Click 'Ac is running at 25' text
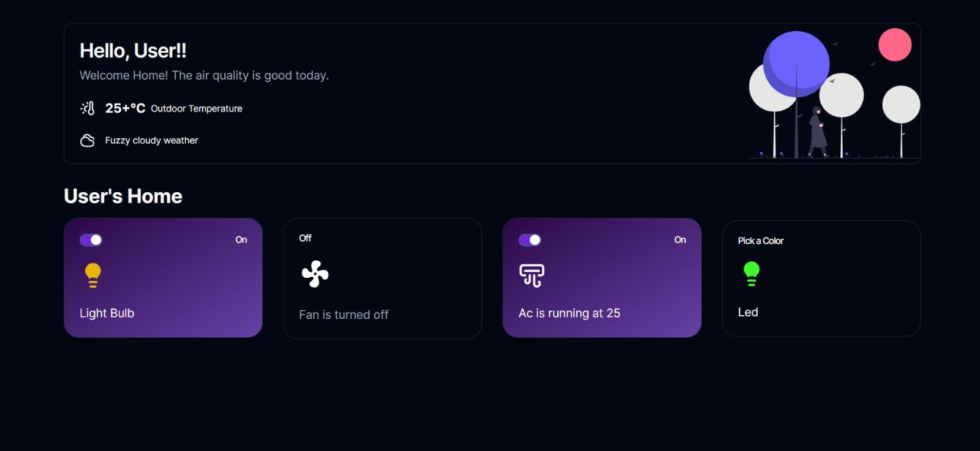Image resolution: width=980 pixels, height=451 pixels. (x=569, y=313)
